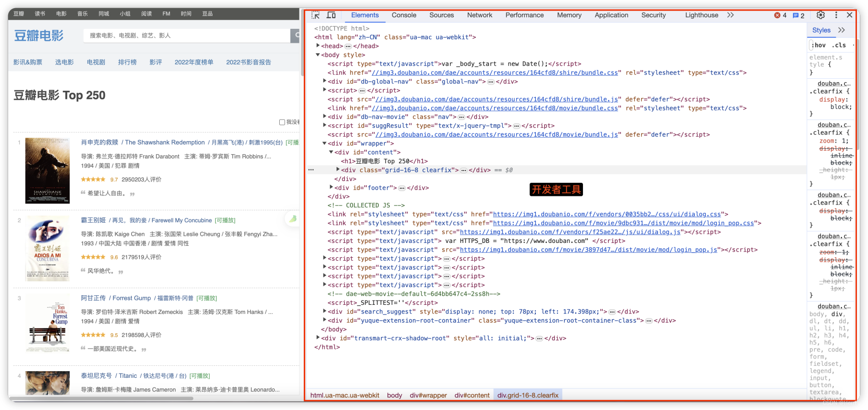
Task: Open the shire/bundle.css stylesheet link
Action: [495, 72]
